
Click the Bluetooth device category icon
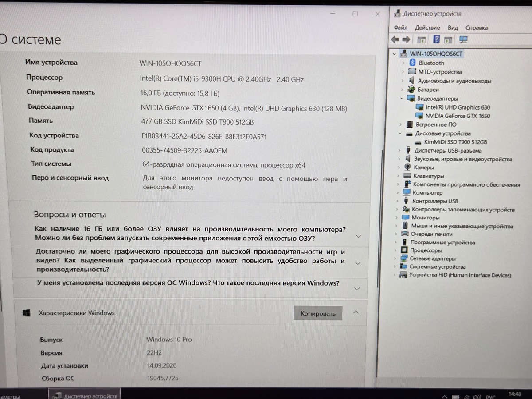click(x=412, y=63)
